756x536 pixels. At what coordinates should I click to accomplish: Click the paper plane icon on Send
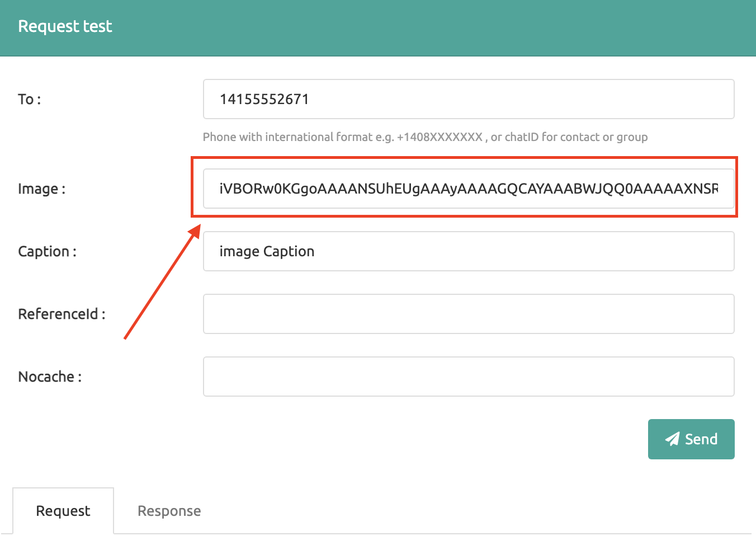(672, 439)
